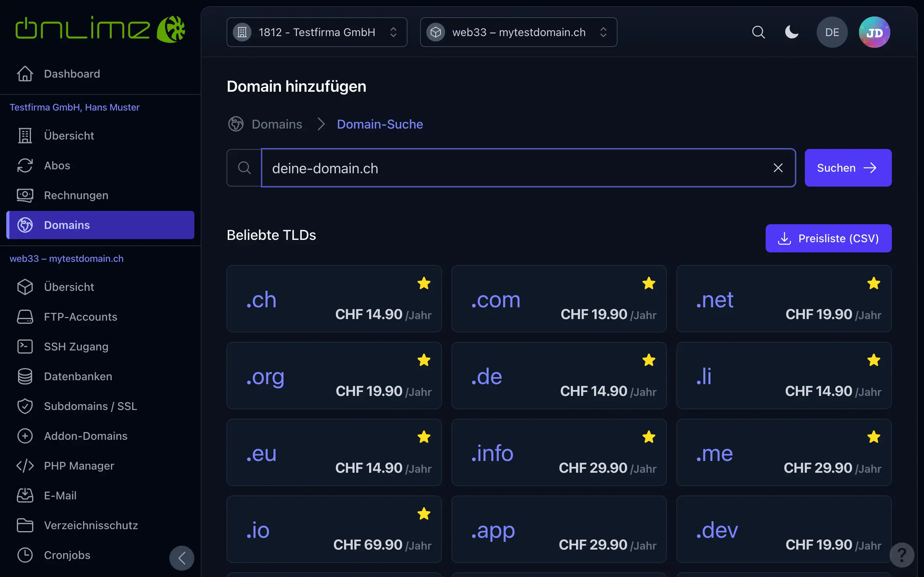Viewport: 924px width, 577px height.
Task: Download the Preisliste (CSV)
Action: coord(828,238)
